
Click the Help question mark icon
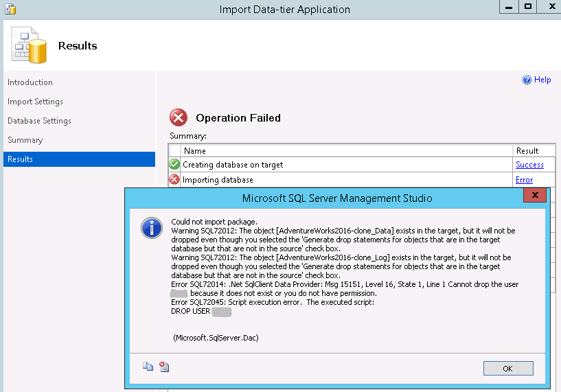point(527,80)
